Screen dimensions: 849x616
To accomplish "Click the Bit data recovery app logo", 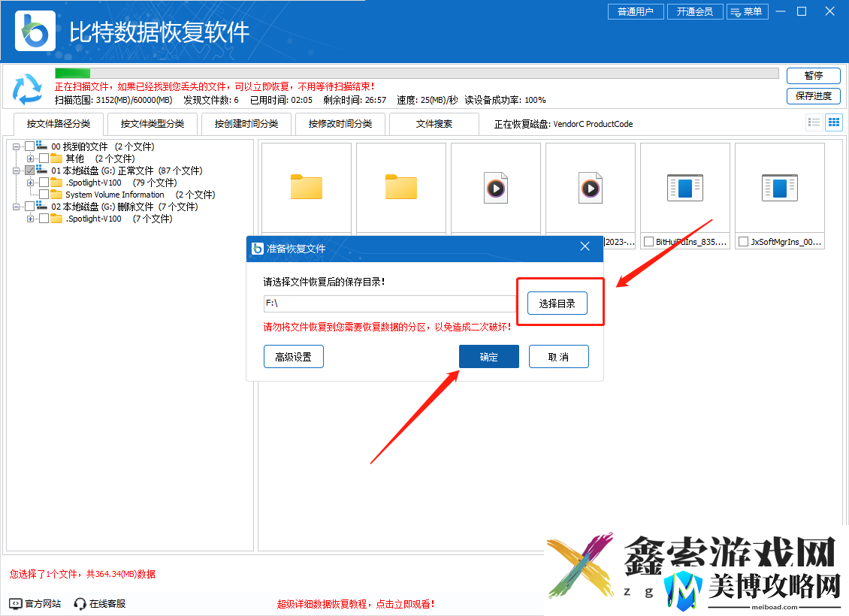I will [x=35, y=32].
